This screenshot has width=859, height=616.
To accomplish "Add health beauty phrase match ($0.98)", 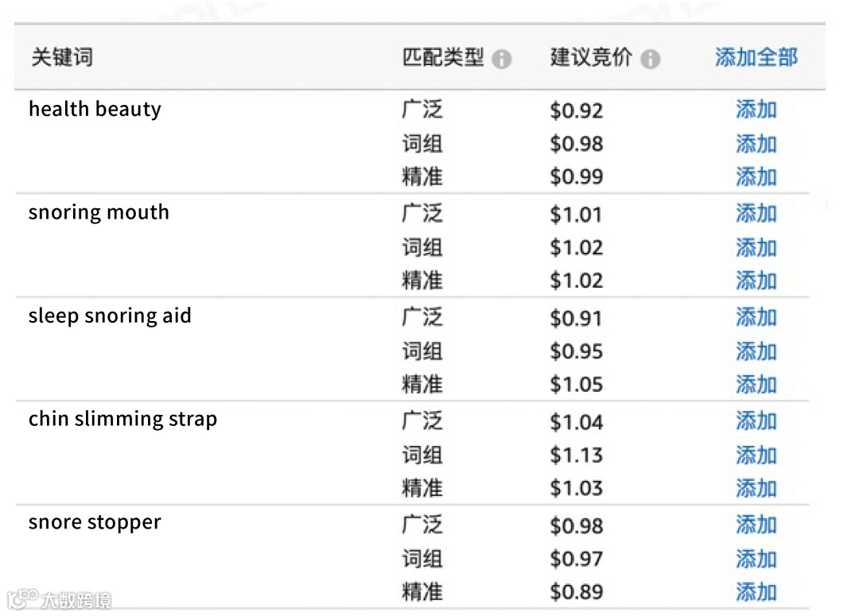I will [756, 144].
